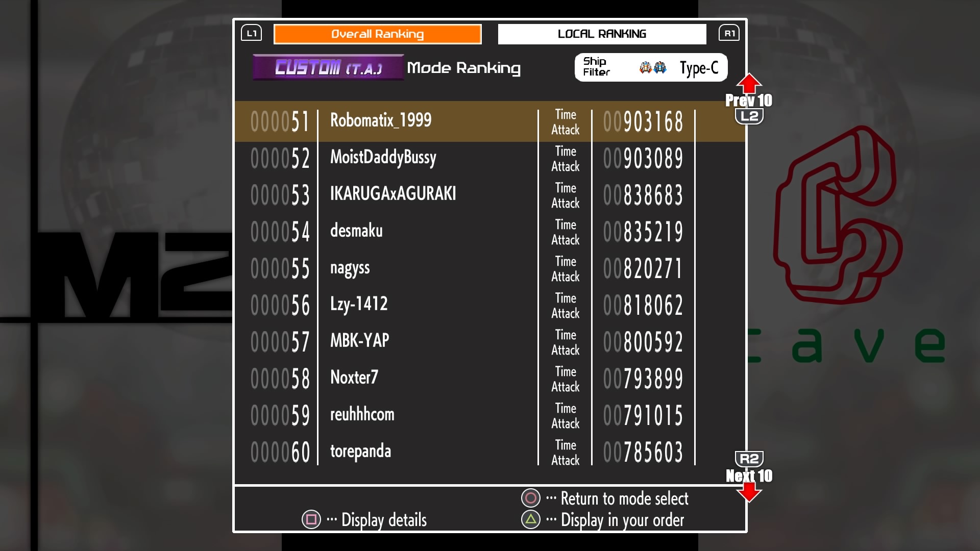
Task: Click the L2 button icon
Action: point(749,117)
